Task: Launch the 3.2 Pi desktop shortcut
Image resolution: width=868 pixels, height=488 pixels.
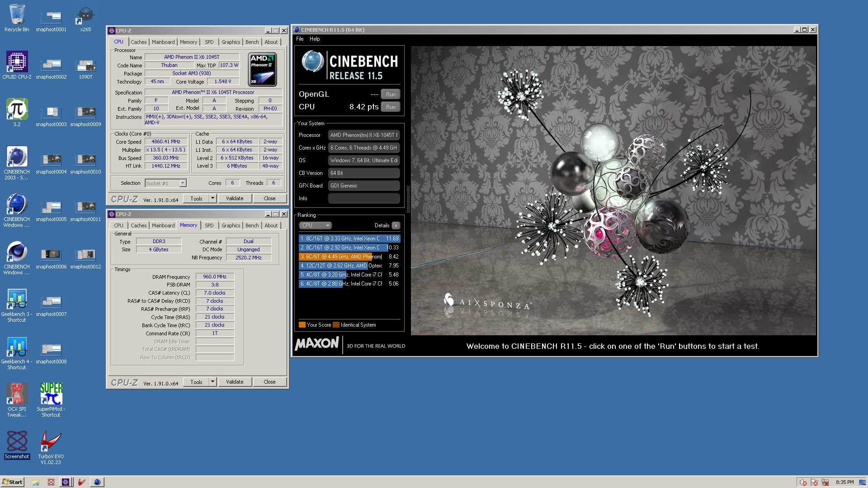Action: click(x=17, y=113)
